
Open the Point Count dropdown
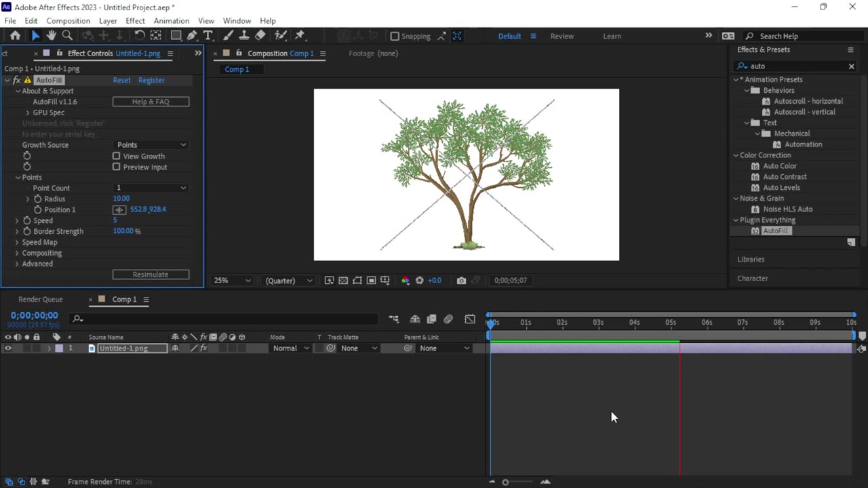click(x=151, y=188)
